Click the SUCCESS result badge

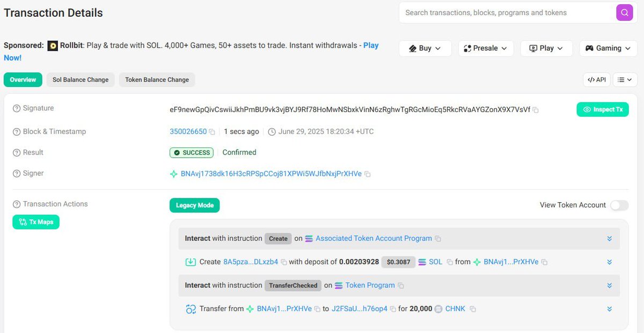click(x=192, y=153)
